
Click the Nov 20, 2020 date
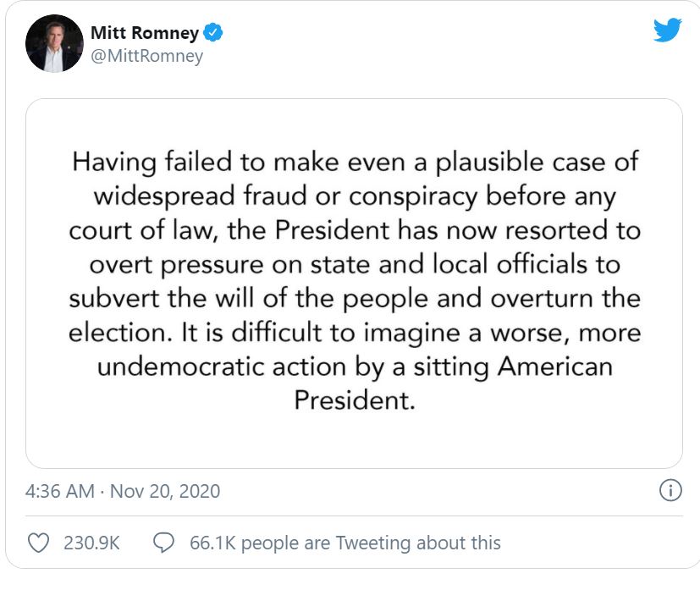(x=165, y=491)
